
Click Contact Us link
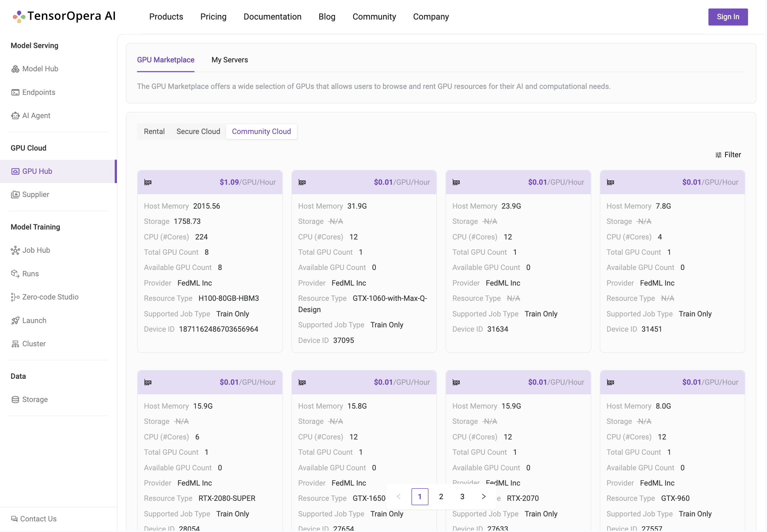(38, 519)
